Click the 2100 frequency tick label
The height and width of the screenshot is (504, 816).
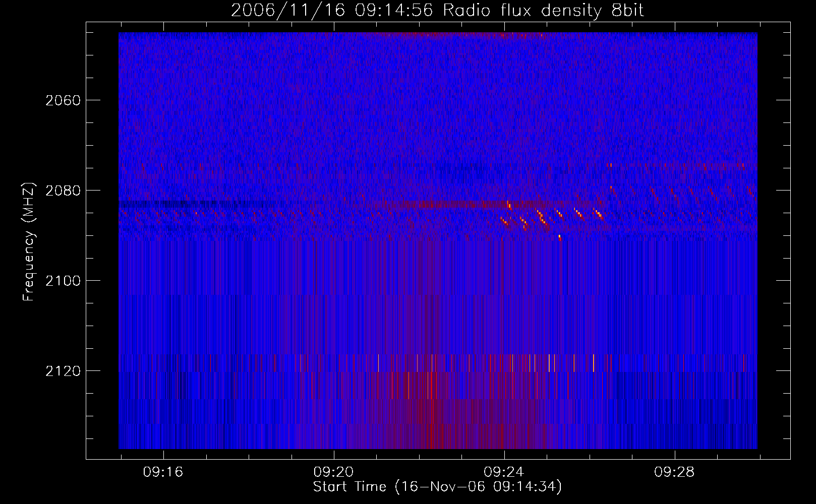coord(63,281)
